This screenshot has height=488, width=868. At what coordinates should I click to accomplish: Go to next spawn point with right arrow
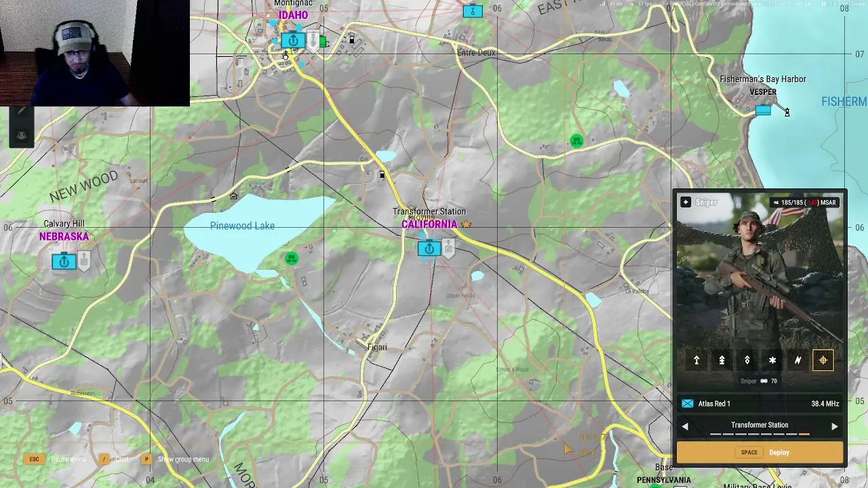[x=834, y=426]
